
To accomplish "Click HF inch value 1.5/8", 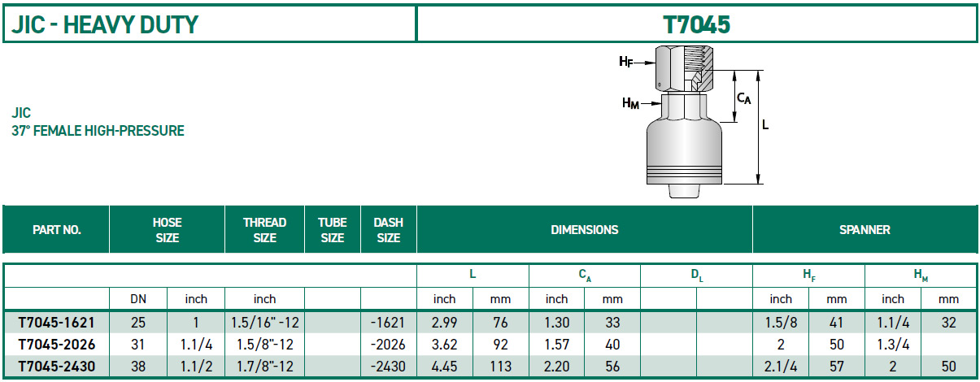I will click(781, 322).
